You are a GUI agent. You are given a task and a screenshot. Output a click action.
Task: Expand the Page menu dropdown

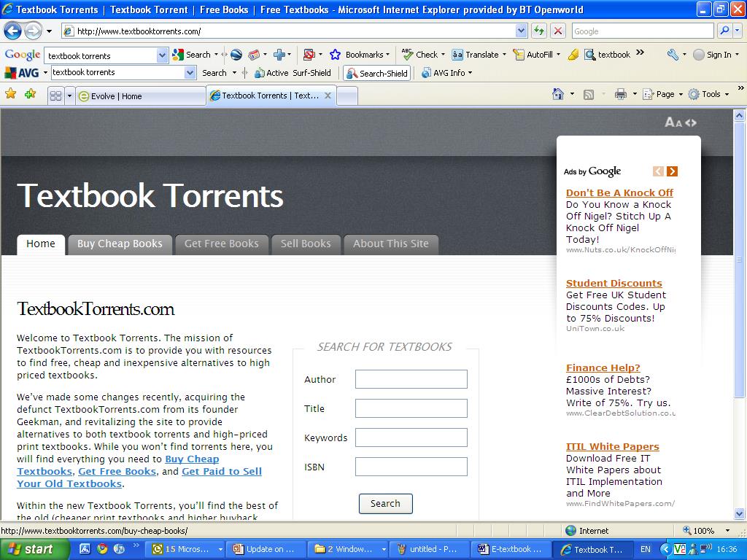681,94
